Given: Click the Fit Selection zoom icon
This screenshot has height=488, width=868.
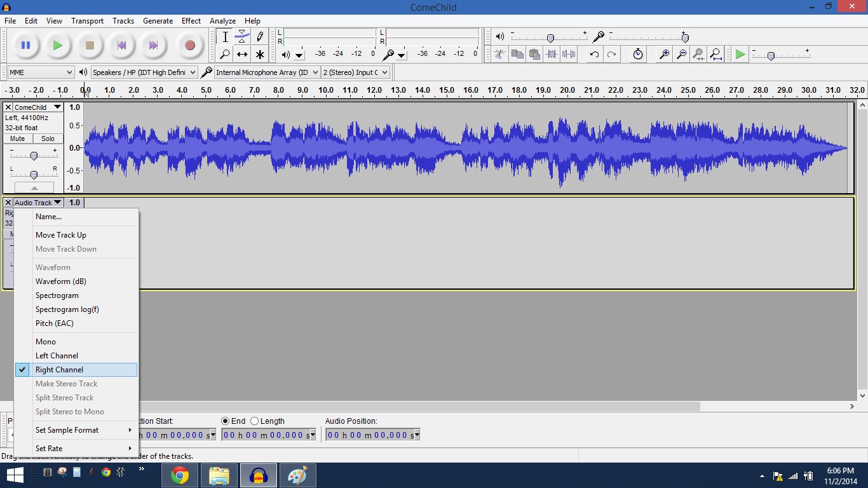Looking at the screenshot, I should pos(698,55).
